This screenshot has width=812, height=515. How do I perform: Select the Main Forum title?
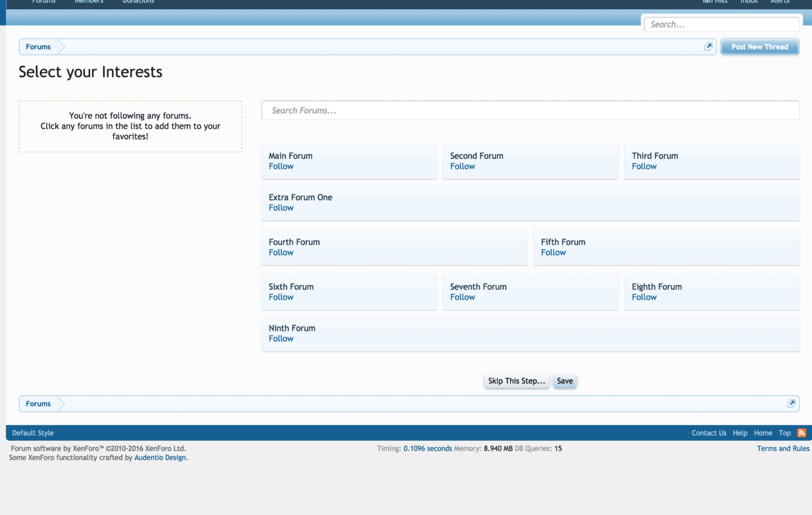tap(291, 156)
